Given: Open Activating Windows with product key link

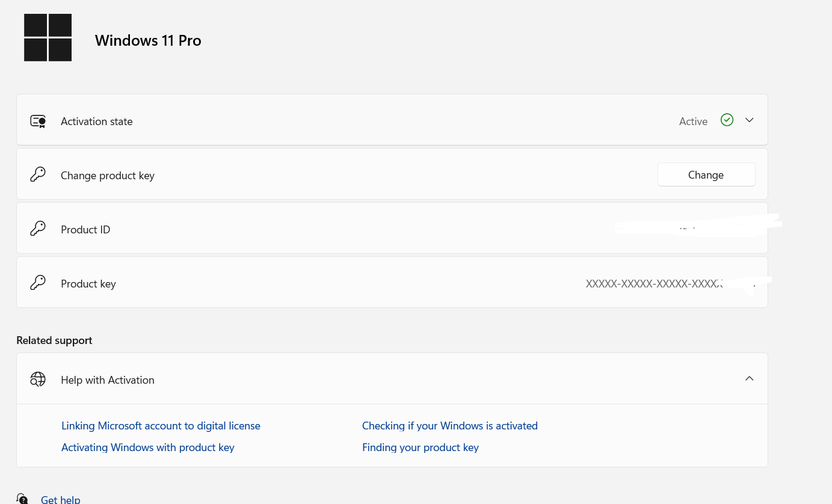Looking at the screenshot, I should [148, 447].
